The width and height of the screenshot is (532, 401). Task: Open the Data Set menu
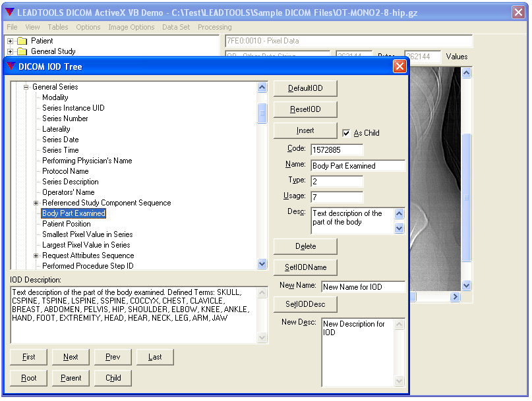(x=175, y=27)
